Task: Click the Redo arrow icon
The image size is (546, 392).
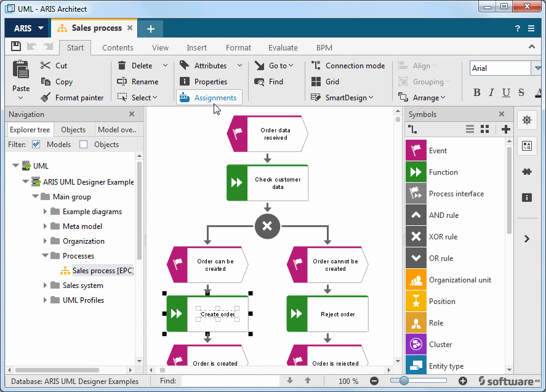Action: 48,46
